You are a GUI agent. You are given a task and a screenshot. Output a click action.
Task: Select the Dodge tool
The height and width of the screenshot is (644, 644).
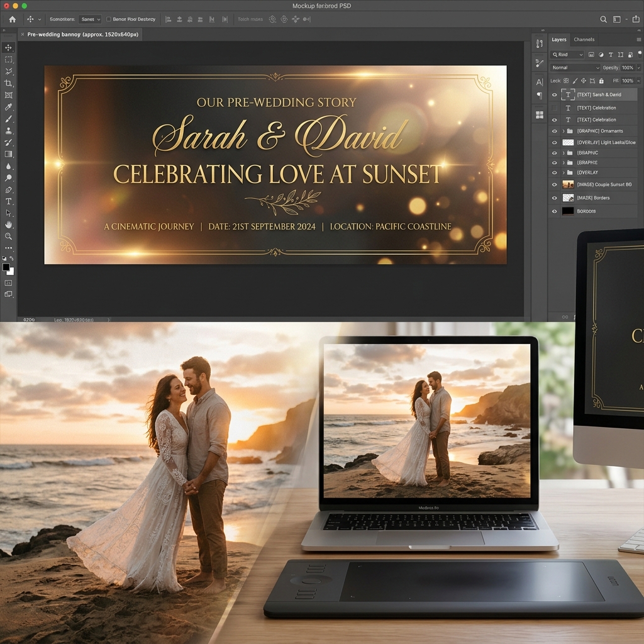(x=8, y=178)
